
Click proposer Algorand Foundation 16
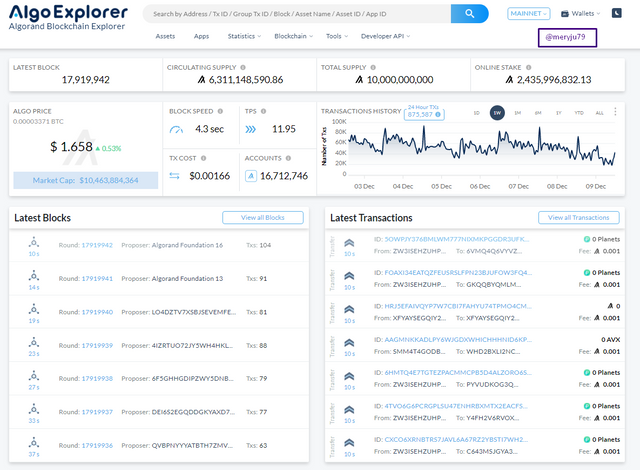click(x=187, y=245)
